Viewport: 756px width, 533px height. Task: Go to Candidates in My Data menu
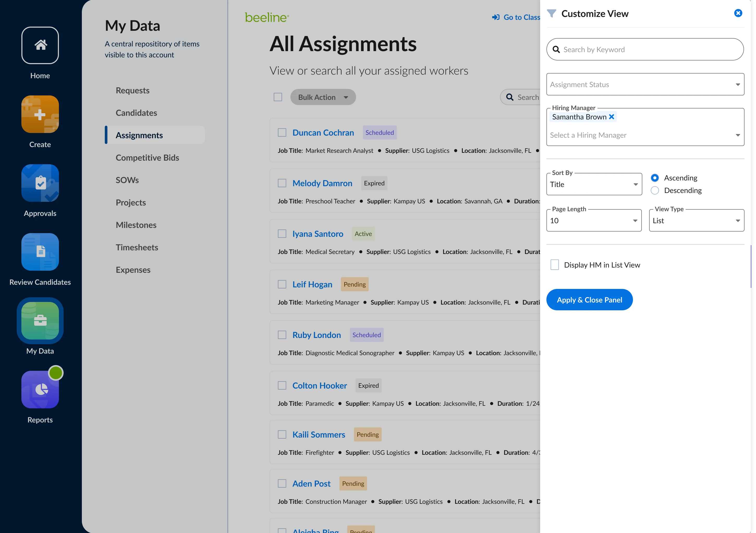tap(136, 113)
